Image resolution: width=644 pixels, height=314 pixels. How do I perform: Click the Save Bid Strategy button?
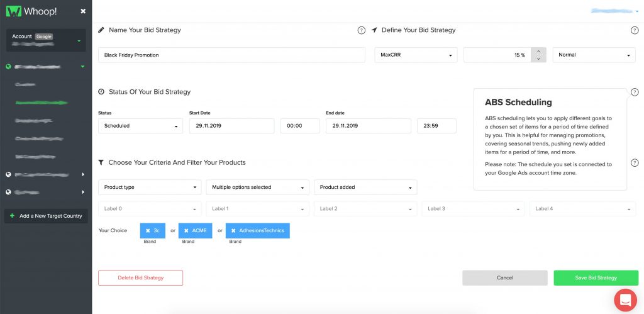click(x=596, y=278)
